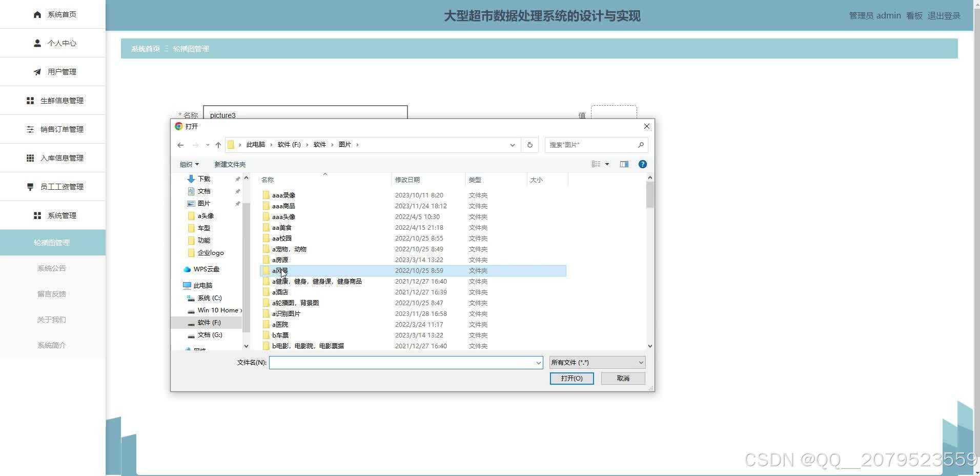Click the 系统 (C:) drive icon
Screen dimensions: 980x476
(x=191, y=298)
